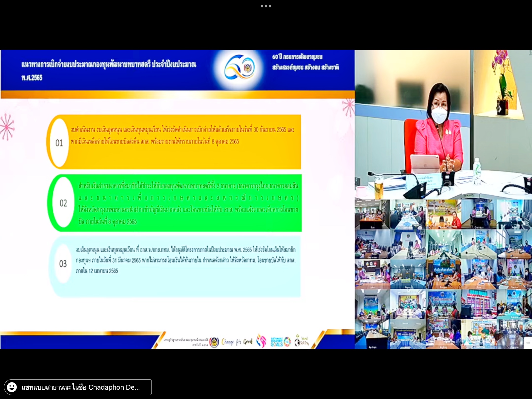Select the yellow box line starting 'งบดำเนินงาน งบเงินอุดหนุน'

tap(182, 130)
